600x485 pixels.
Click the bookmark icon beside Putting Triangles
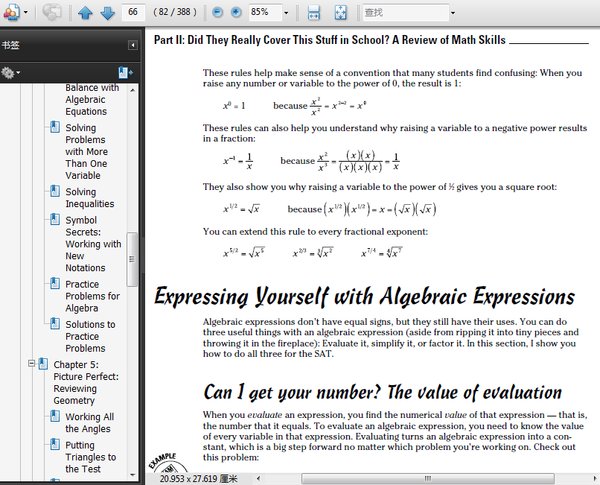(55, 444)
